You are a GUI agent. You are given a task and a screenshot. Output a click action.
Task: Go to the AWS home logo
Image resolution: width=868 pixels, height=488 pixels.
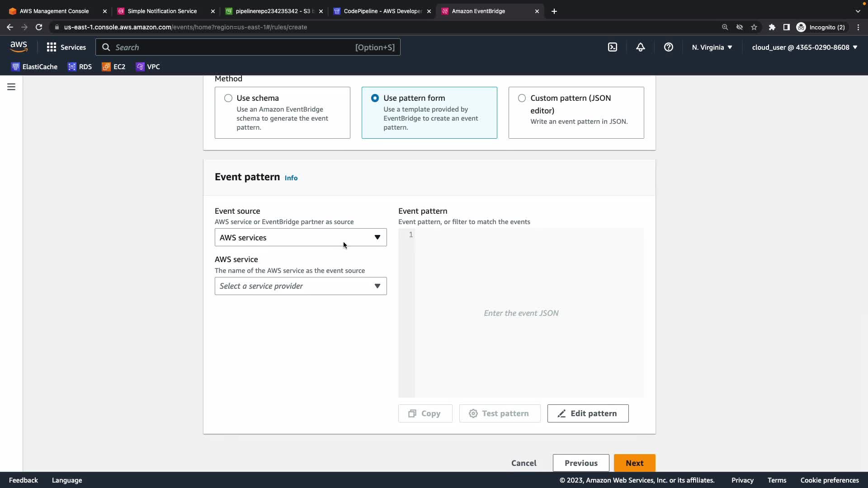point(19,47)
